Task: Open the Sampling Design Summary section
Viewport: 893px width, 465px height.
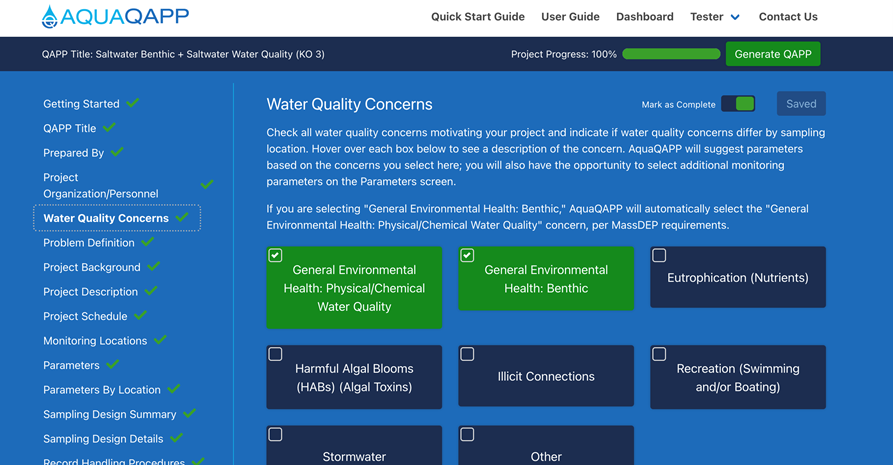Action: coord(110,414)
